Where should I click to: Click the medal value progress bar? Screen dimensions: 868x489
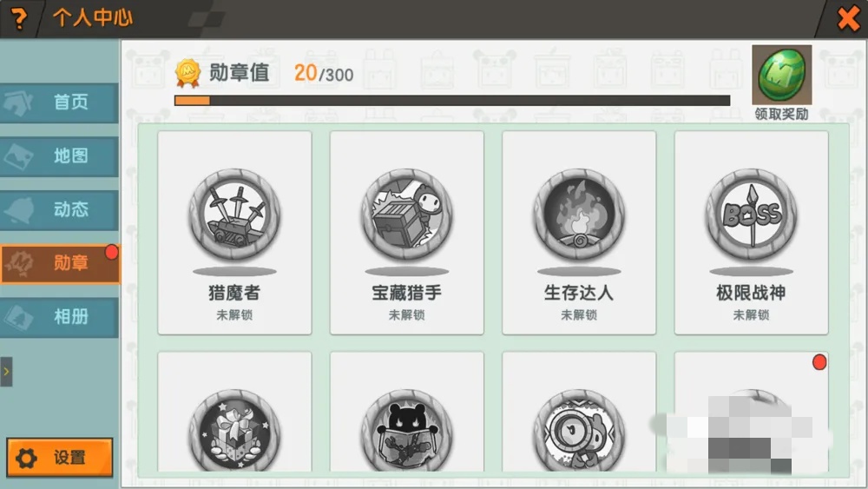(452, 100)
